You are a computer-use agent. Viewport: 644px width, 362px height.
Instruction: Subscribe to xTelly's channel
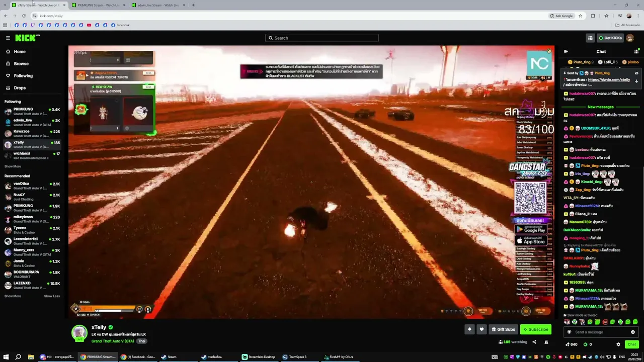click(536, 329)
